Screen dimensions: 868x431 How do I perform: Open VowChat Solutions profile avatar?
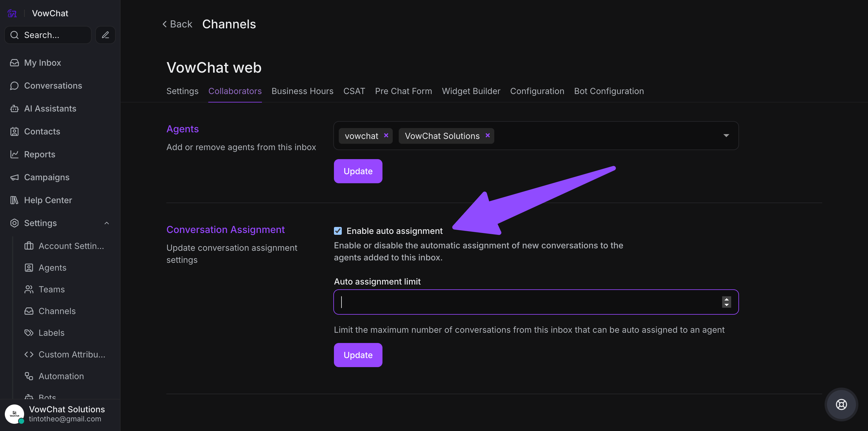coord(14,414)
